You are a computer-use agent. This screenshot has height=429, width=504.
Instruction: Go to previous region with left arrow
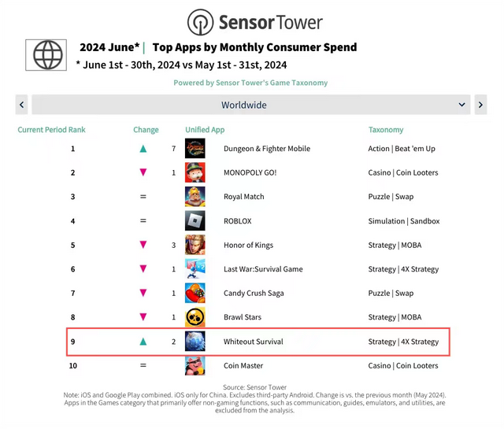point(21,105)
